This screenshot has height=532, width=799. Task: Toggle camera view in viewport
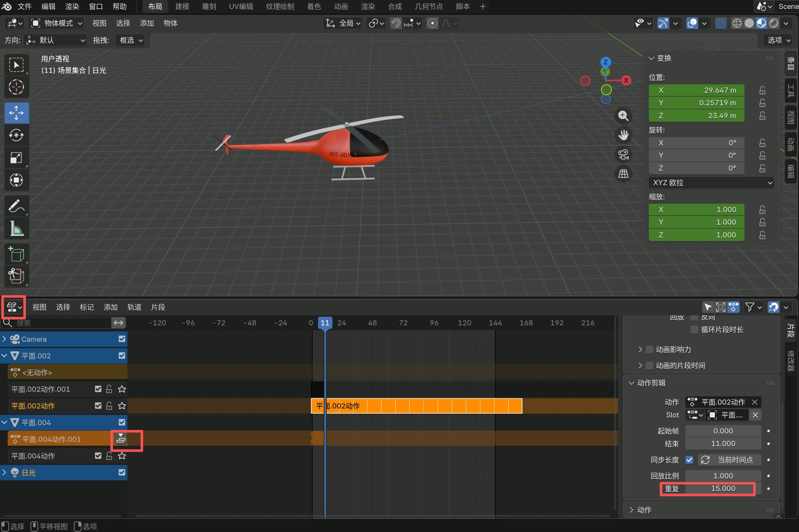tap(623, 155)
